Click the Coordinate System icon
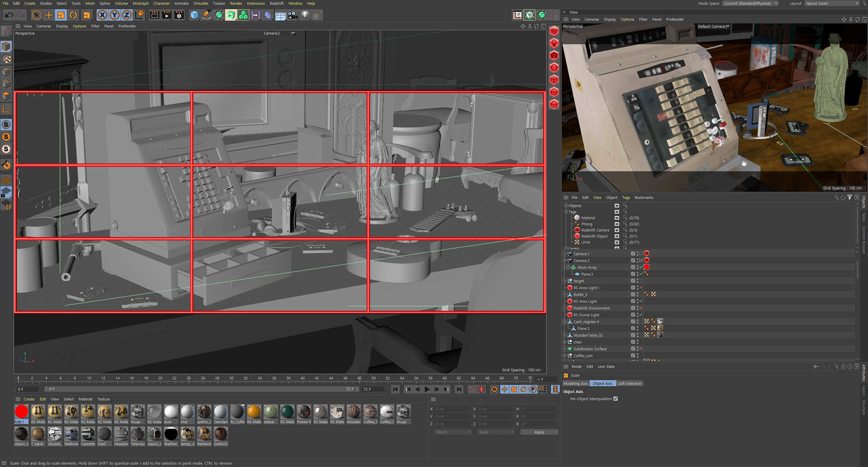This screenshot has height=467, width=868. tap(140, 15)
